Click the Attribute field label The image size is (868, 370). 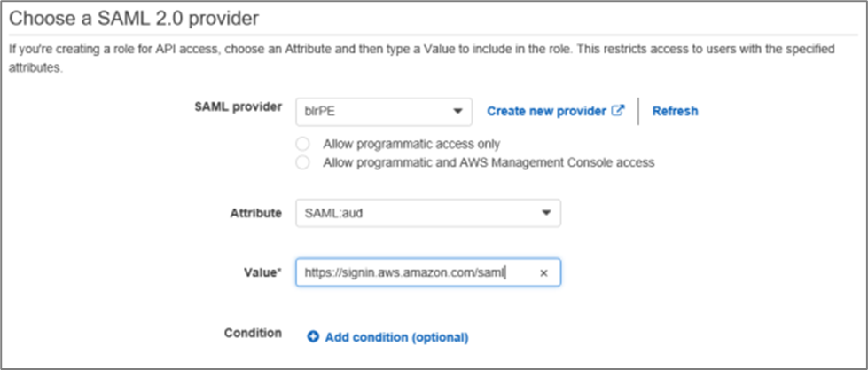pos(256,213)
